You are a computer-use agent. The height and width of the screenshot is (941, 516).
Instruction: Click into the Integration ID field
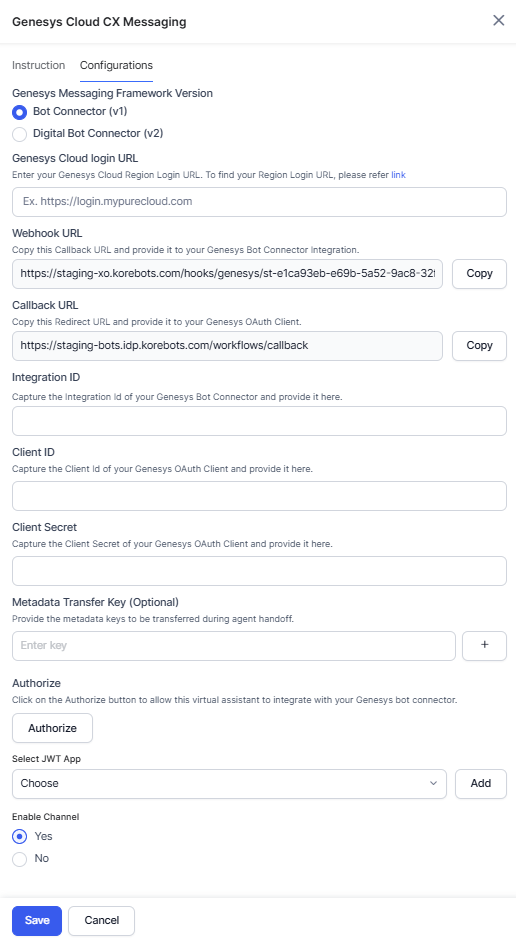tap(259, 421)
